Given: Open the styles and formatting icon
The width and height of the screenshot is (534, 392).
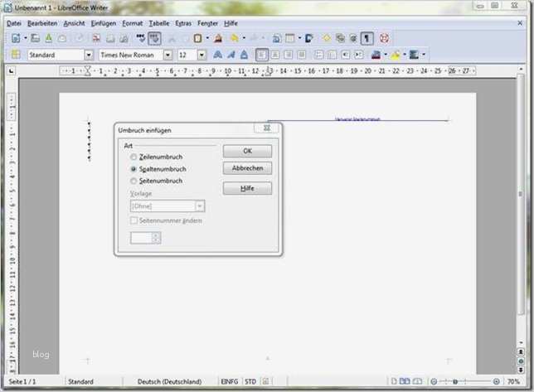Looking at the screenshot, I should (15, 55).
